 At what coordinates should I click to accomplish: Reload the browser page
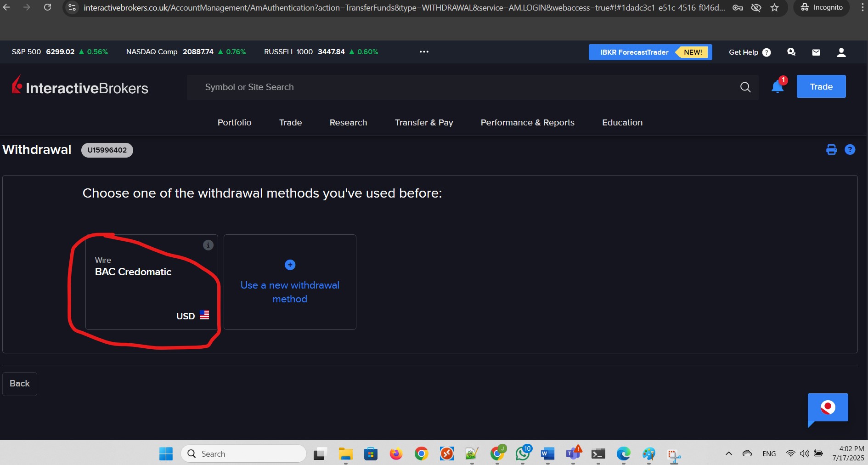click(x=47, y=7)
